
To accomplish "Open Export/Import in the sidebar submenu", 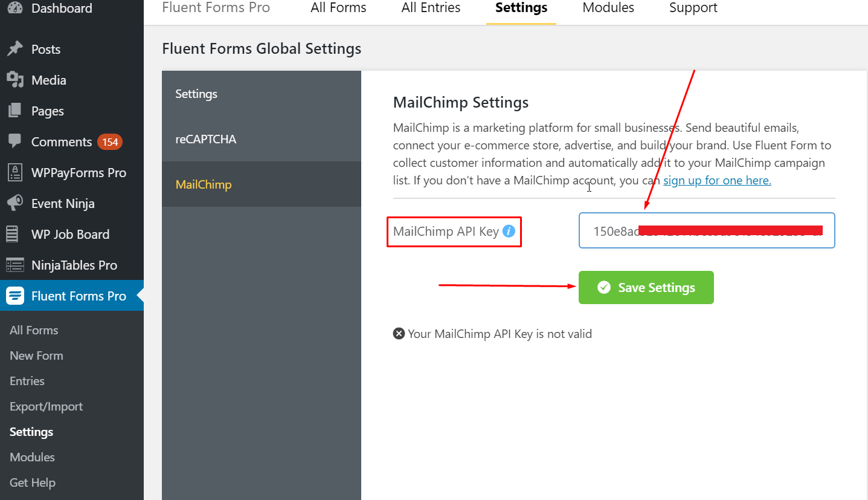I will 46,406.
